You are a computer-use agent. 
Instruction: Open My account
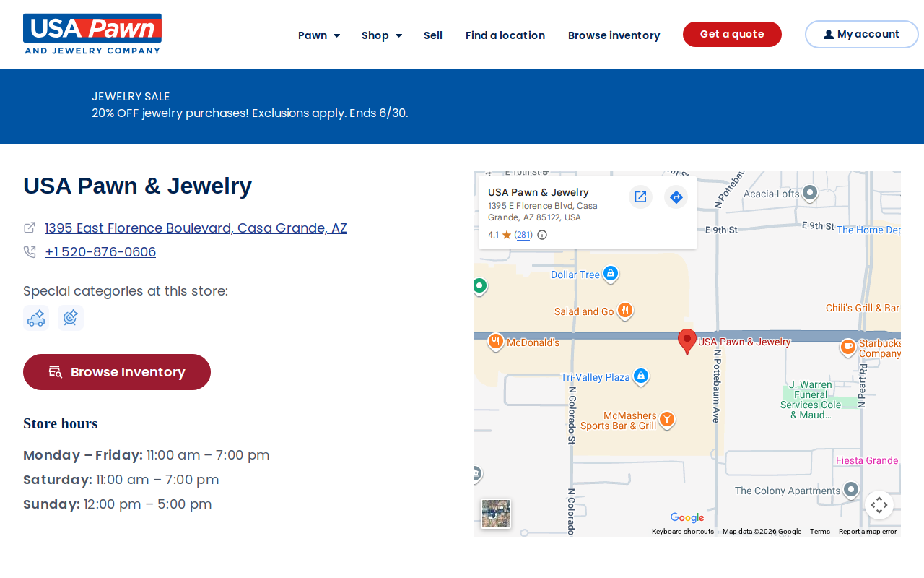click(862, 35)
